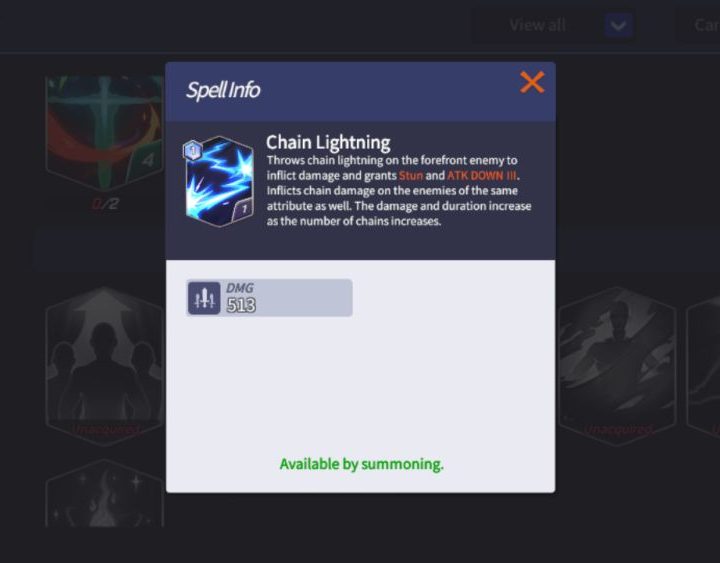Select the unacquired fighter silhouette spell card
The height and width of the screenshot is (563, 720).
pos(617,366)
